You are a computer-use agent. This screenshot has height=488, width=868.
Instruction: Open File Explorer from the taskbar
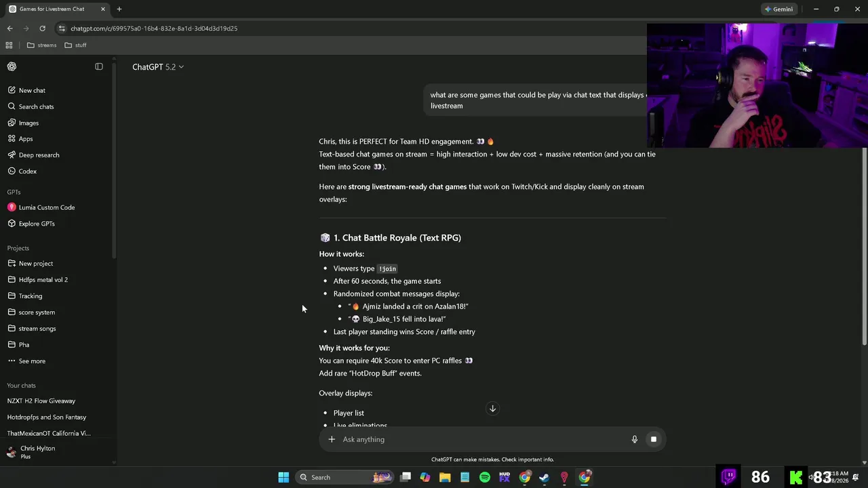click(445, 477)
